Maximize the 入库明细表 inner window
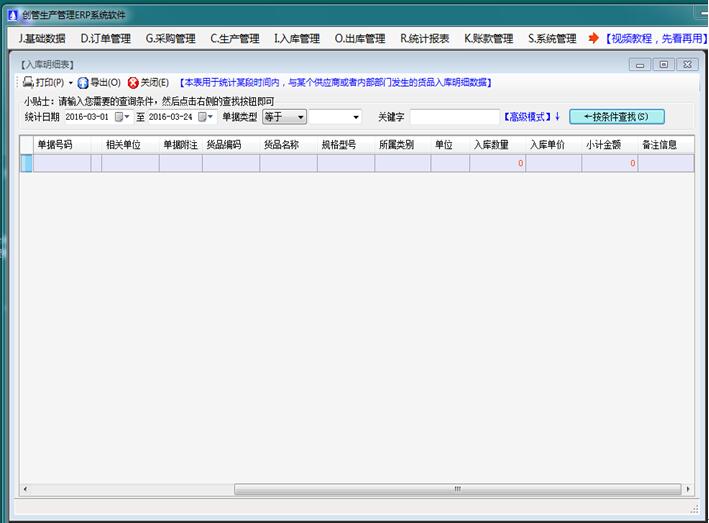The image size is (709, 523). 664,64
